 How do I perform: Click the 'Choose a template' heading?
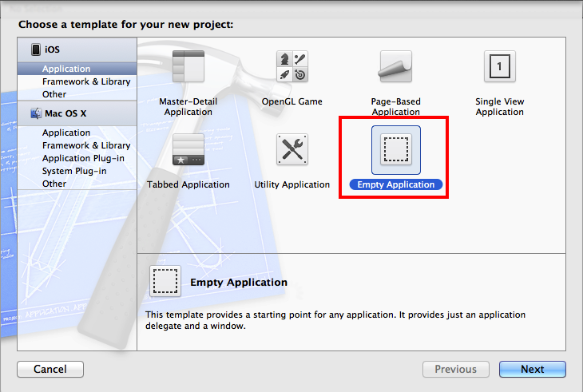pos(126,25)
